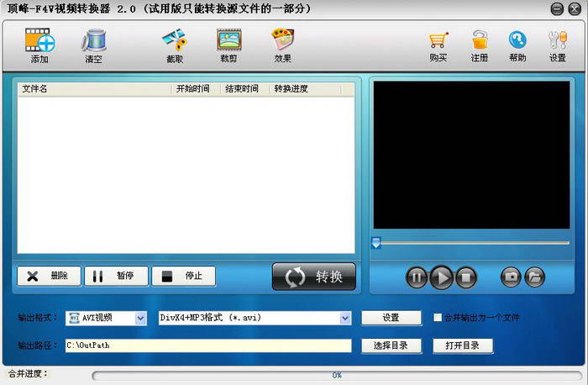Start conversion with the 转换 button

coord(314,277)
